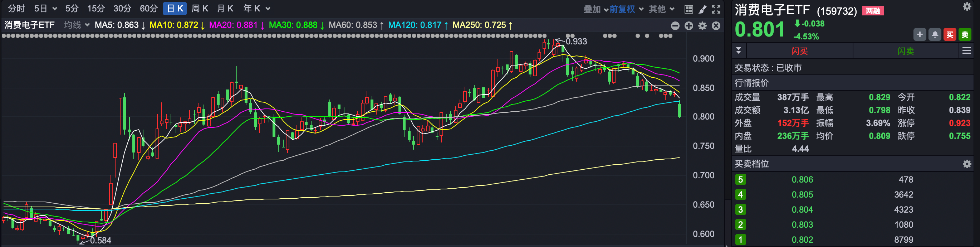Click the 消费电子ETF chart legend label
Viewport: 980px width, 247px height.
click(30, 25)
